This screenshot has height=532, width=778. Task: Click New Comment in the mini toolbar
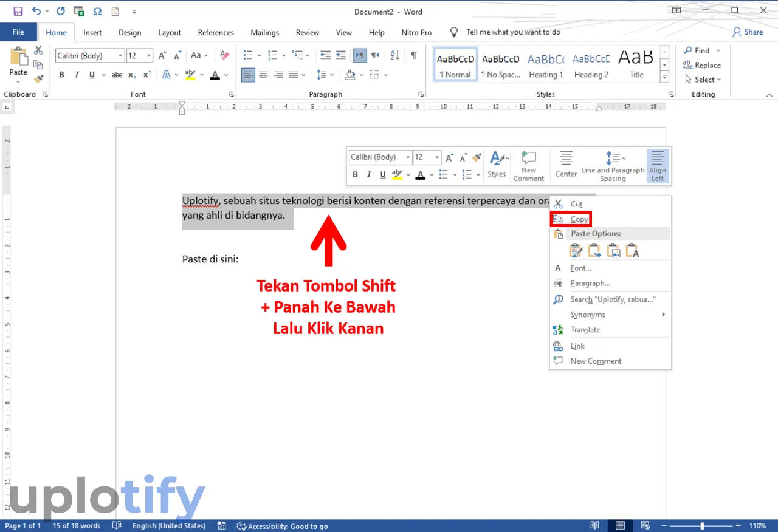point(529,166)
